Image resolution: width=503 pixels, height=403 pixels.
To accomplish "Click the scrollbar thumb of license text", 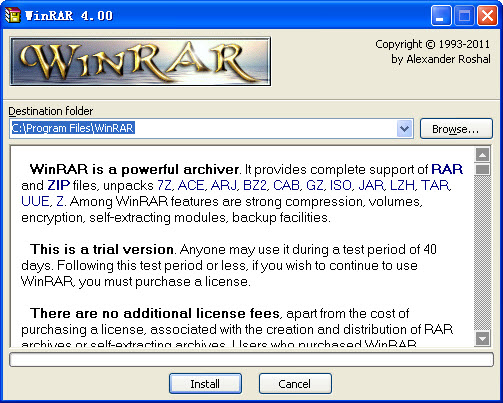I will (482, 169).
